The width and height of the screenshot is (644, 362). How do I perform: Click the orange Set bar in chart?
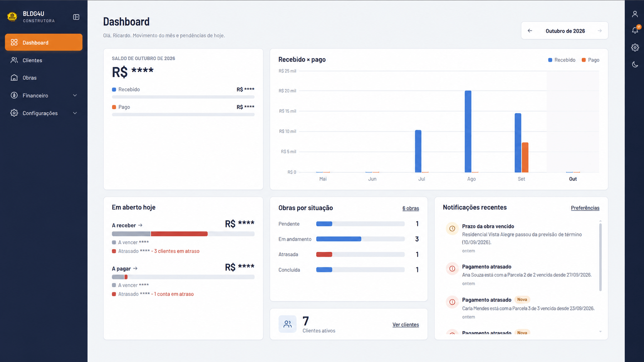[525, 157]
